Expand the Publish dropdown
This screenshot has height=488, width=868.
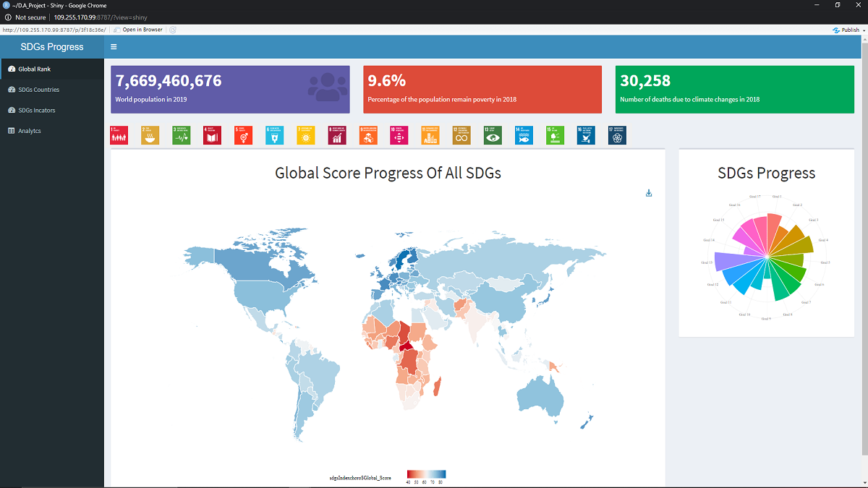846,30
